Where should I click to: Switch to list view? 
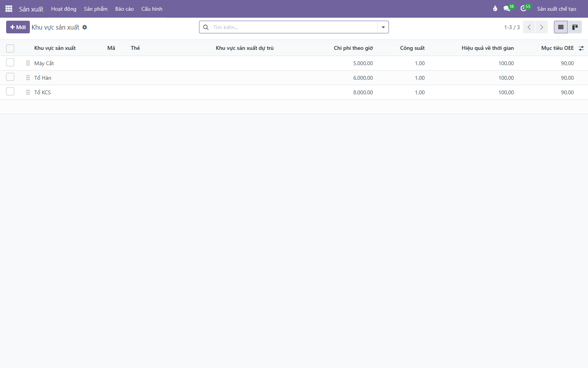[561, 27]
